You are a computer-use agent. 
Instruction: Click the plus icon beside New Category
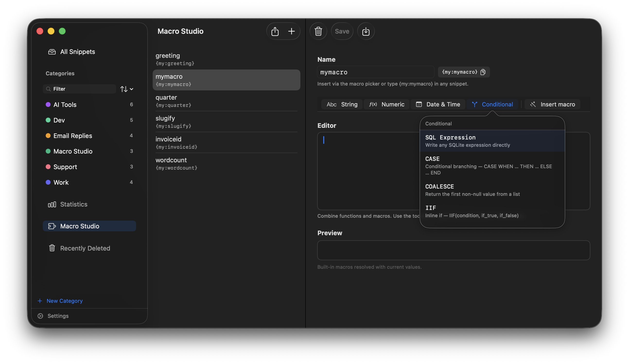point(40,301)
